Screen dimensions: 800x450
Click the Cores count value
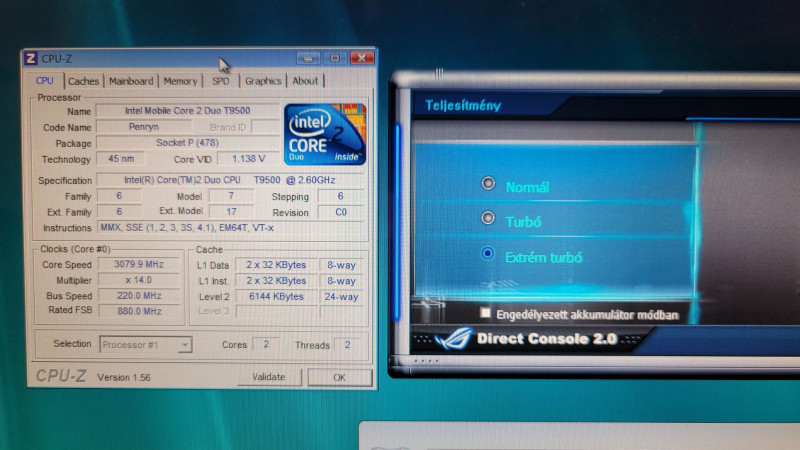coord(266,344)
